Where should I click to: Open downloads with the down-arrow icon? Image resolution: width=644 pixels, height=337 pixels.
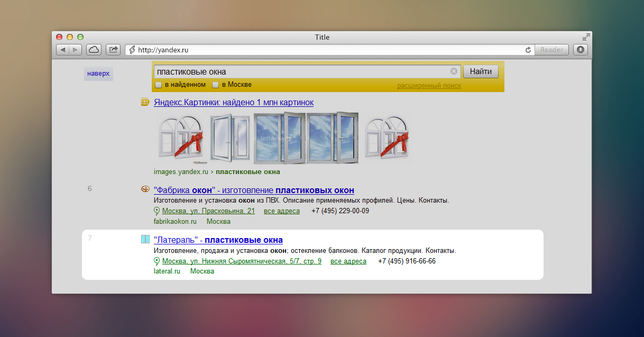(581, 50)
